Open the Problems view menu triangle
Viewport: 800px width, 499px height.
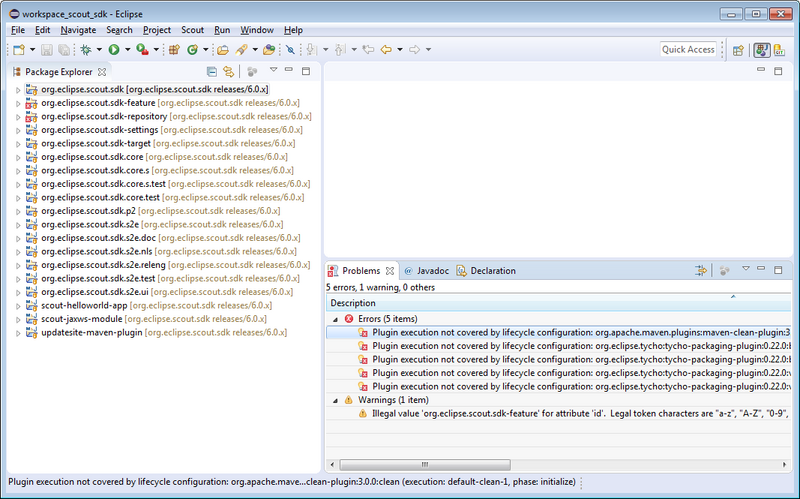point(746,269)
